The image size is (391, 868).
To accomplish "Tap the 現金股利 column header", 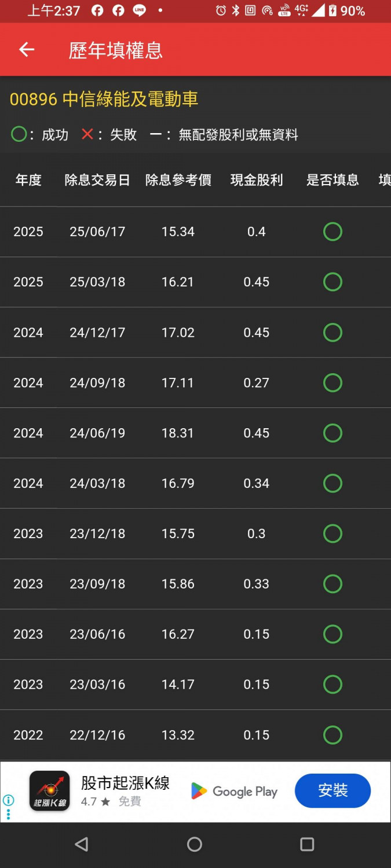I will tap(257, 180).
